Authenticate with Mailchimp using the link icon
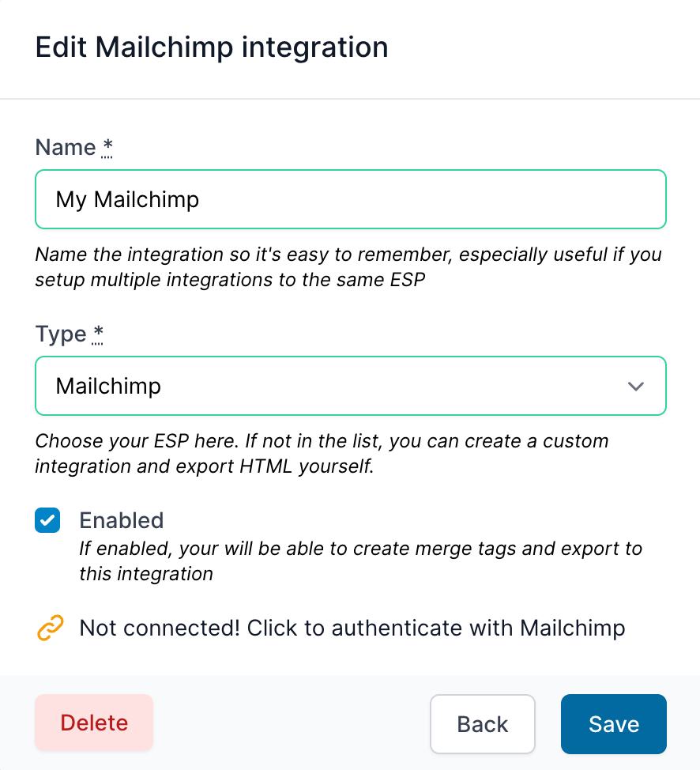 click(49, 627)
